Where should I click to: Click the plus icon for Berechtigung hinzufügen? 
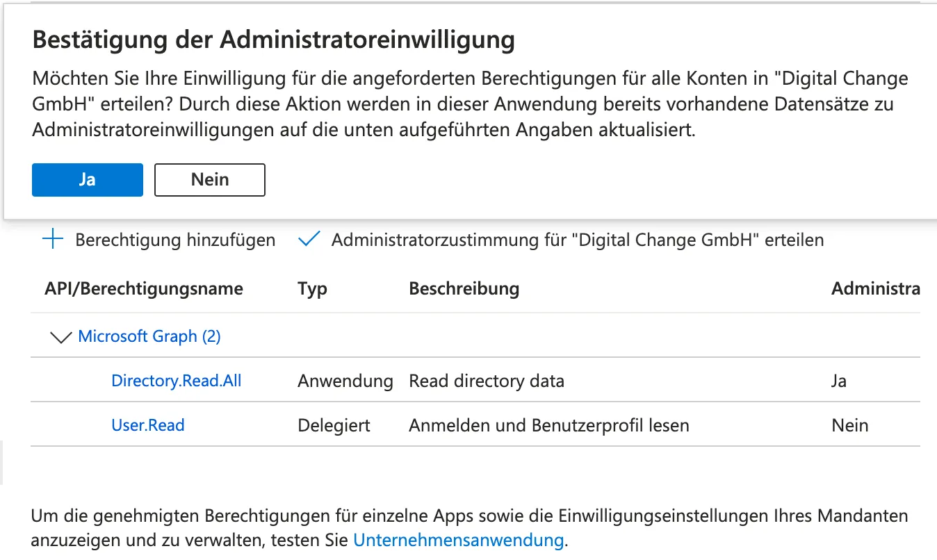click(53, 240)
